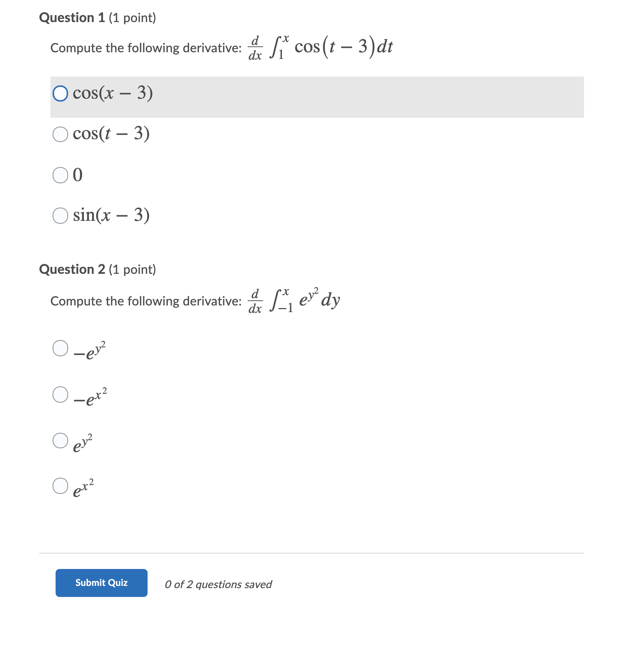Click Question 2's derivative expression
This screenshot has height=654, width=644.
pyautogui.click(x=294, y=302)
